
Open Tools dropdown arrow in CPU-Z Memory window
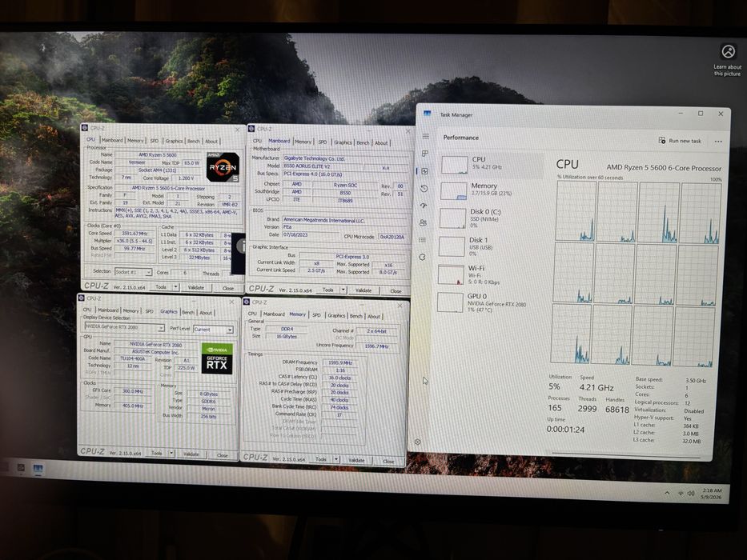(335, 459)
